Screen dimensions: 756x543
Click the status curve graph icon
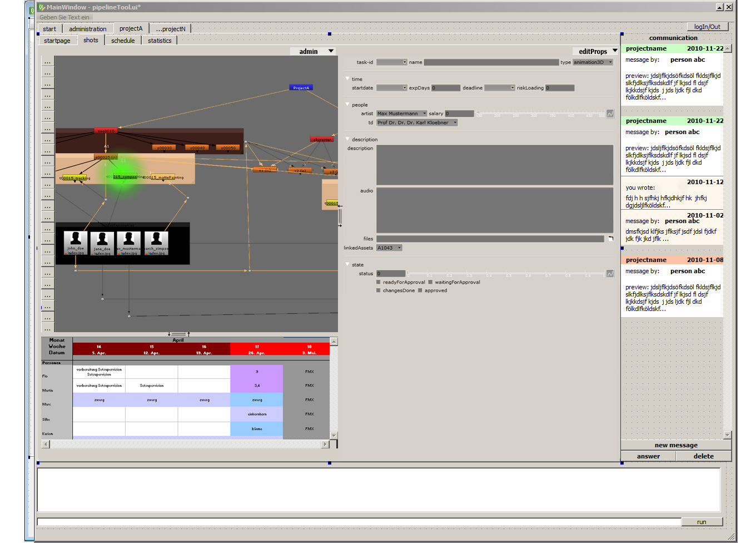(610, 274)
